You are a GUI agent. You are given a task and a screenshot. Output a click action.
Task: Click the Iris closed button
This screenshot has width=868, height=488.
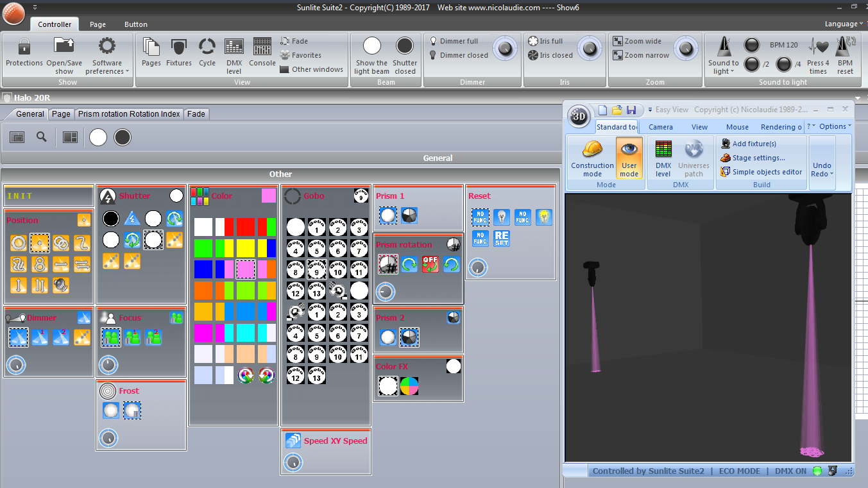(x=550, y=55)
